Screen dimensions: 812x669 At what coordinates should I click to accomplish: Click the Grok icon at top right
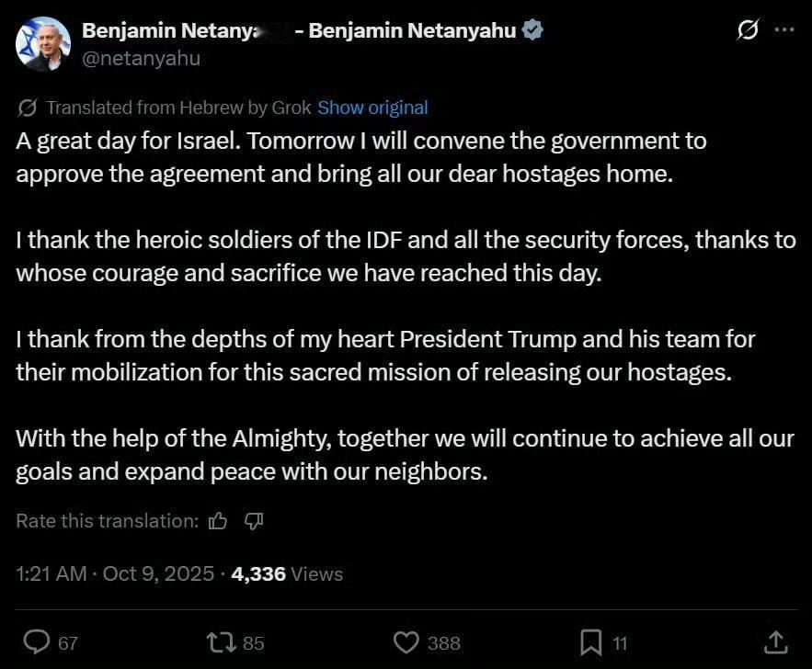coord(748,29)
